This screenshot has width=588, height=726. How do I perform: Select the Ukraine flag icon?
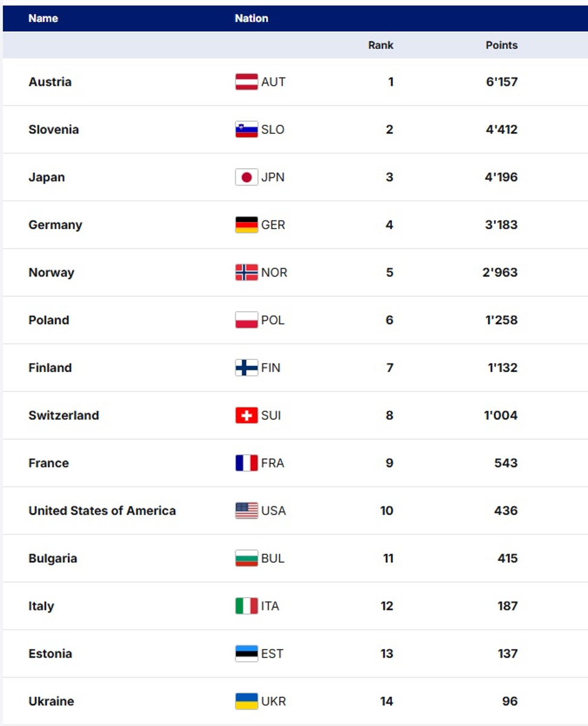coord(246,701)
